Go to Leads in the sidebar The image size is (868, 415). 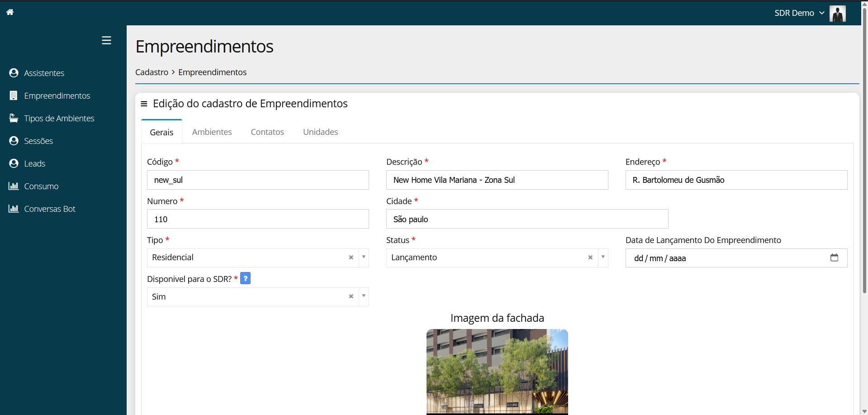click(x=34, y=163)
